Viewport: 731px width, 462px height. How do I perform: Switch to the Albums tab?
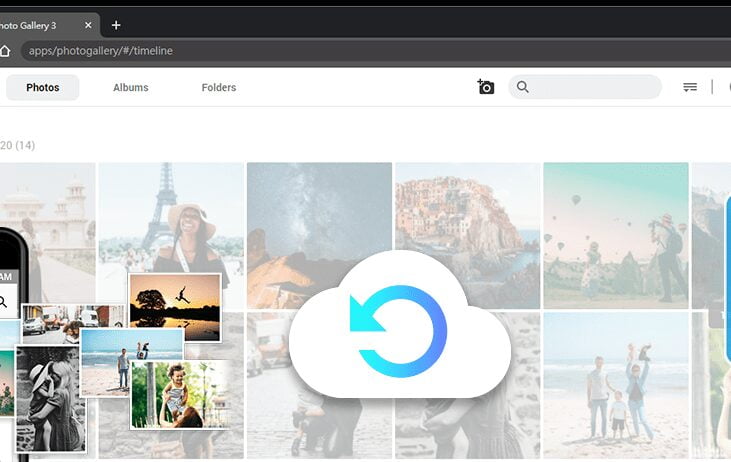[131, 87]
